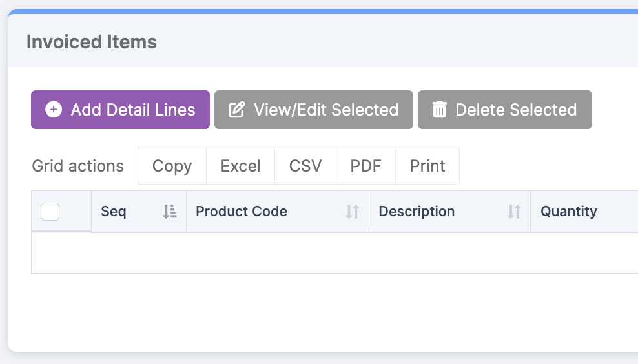Export the grid as CSV
The height and width of the screenshot is (364, 638).
click(x=305, y=165)
